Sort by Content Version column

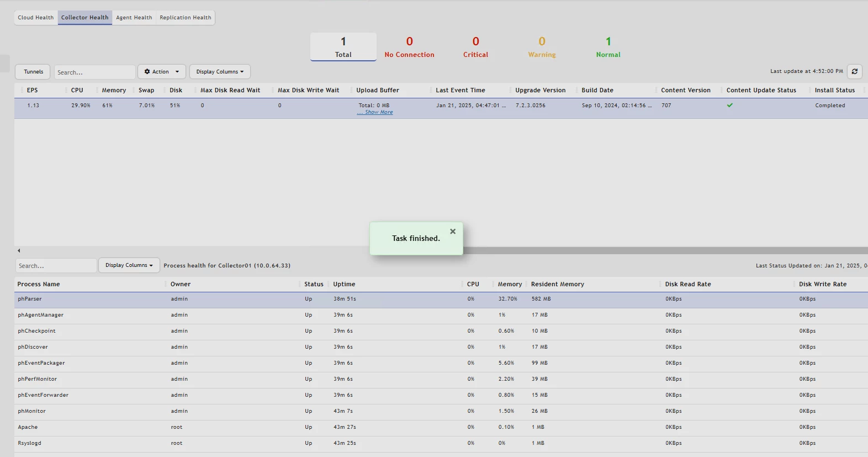click(x=686, y=90)
